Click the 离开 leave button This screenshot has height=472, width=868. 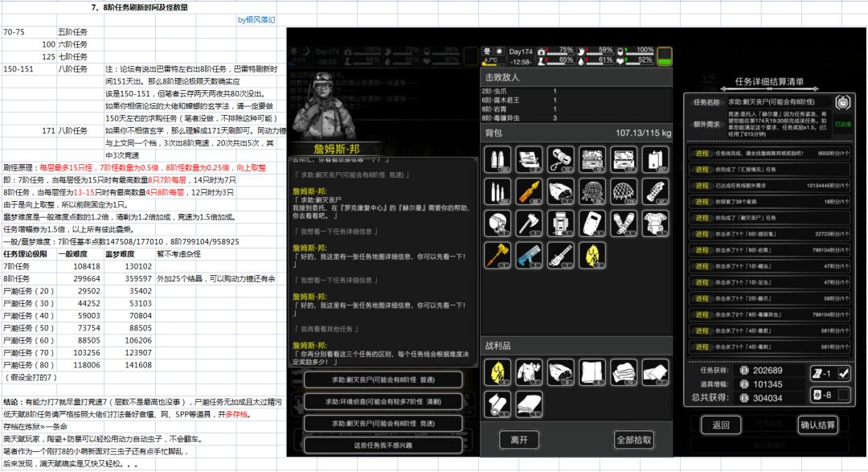point(518,440)
